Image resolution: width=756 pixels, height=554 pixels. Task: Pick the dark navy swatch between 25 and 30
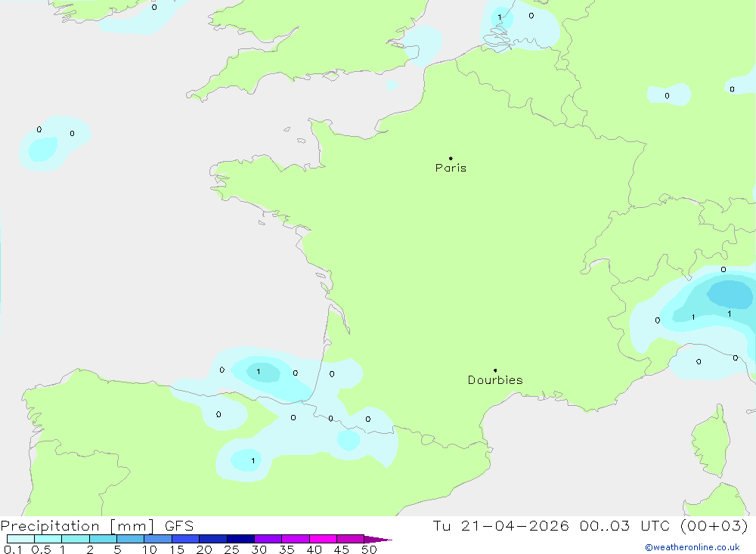click(x=240, y=539)
